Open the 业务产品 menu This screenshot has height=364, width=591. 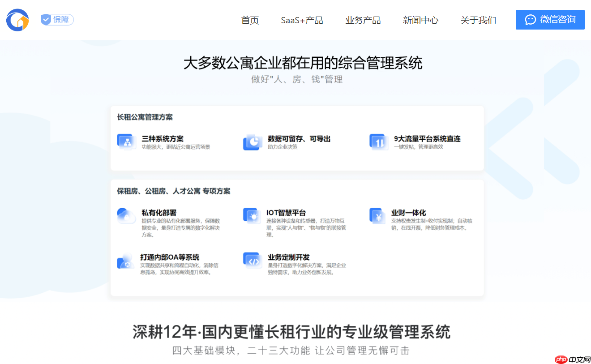(x=363, y=20)
